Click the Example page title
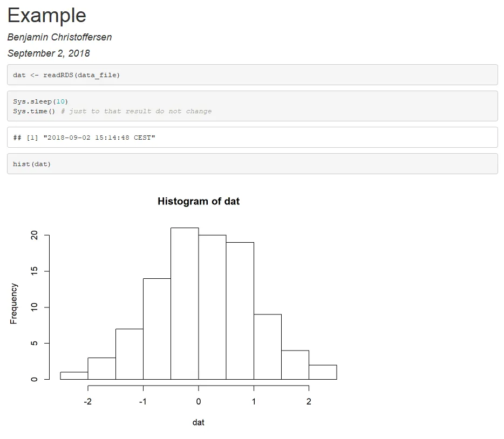Screen dimensions: 504x439 [x=46, y=15]
